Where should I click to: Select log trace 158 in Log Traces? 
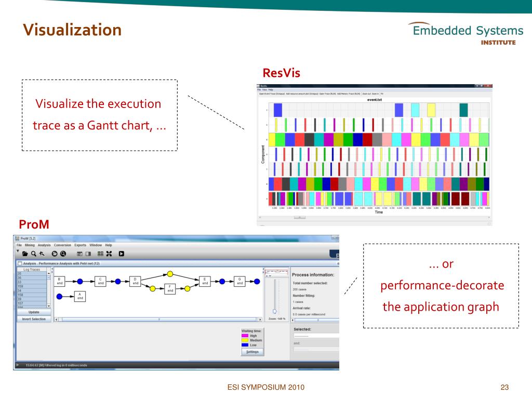(32, 295)
